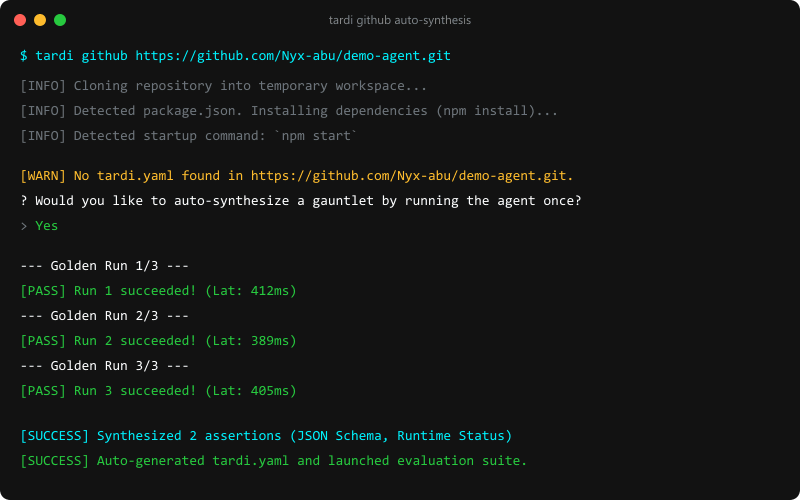Screen dimensions: 800x500
Task: Open the GitHub link in the WARN message
Action: point(412,176)
